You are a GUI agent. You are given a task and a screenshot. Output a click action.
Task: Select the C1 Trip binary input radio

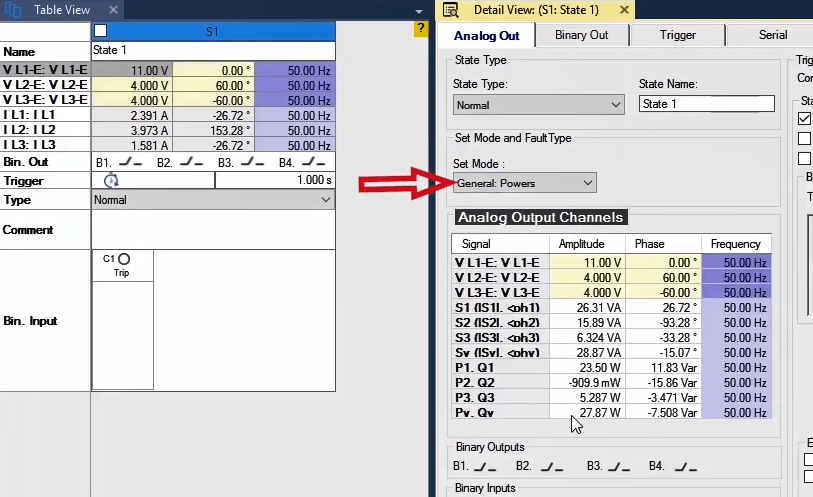pos(123,260)
